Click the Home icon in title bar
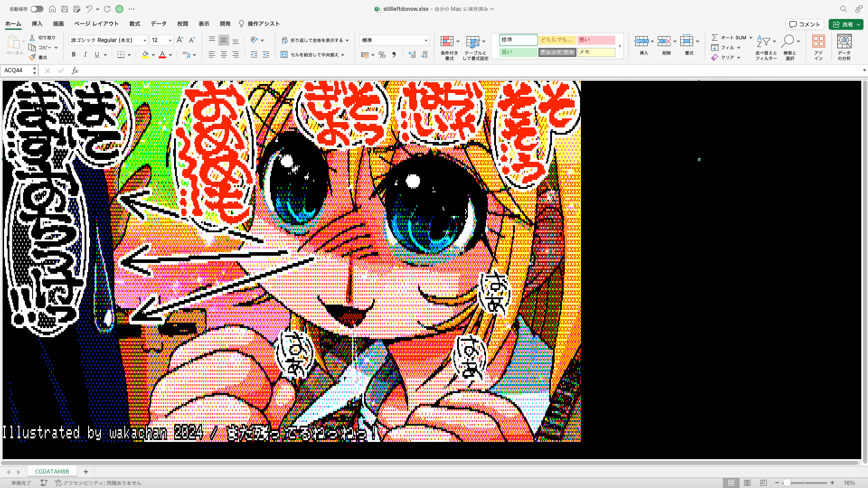868x488 pixels. (x=52, y=9)
